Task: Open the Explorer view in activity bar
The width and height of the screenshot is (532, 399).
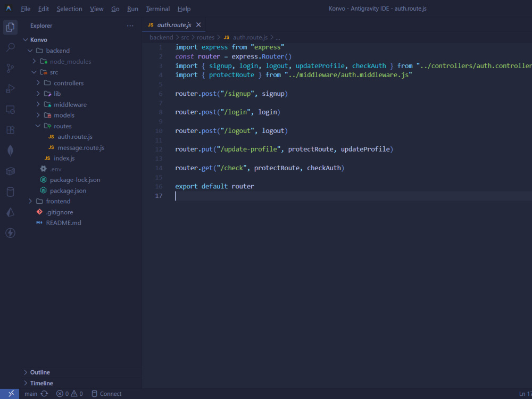Action: 10,27
